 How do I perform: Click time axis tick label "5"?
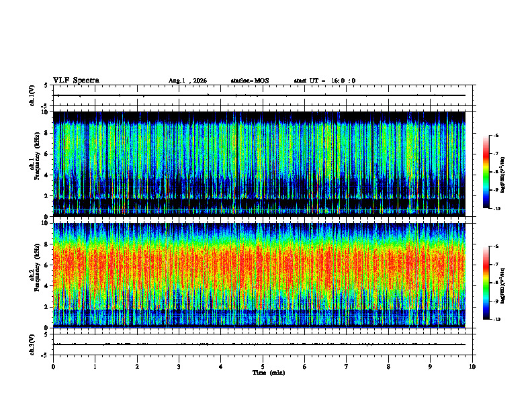point(263,367)
